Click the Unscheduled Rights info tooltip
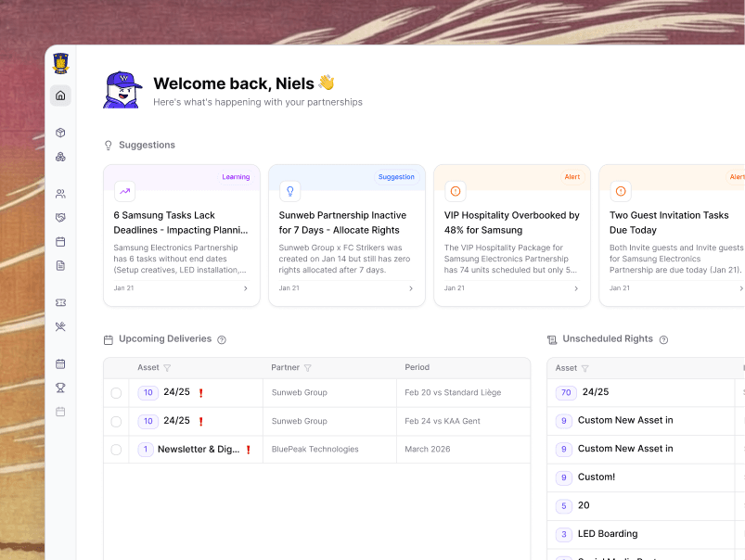 [663, 338]
